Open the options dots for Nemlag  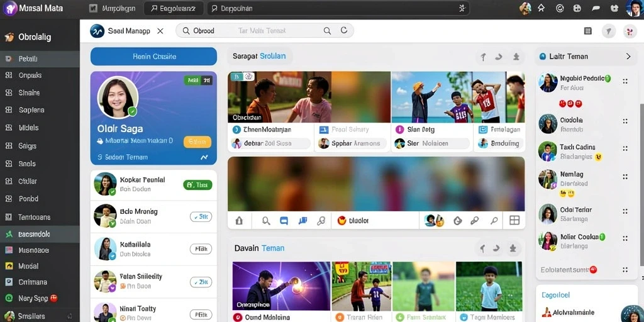(625, 177)
